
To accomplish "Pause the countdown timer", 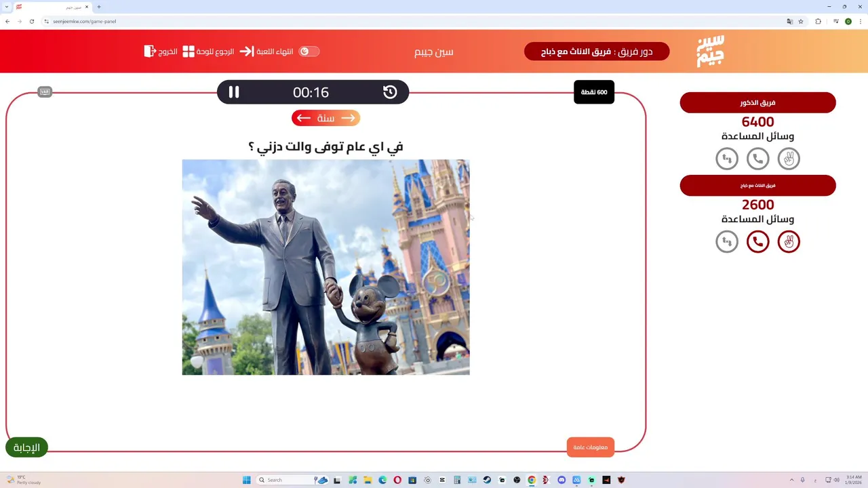I will tap(234, 92).
